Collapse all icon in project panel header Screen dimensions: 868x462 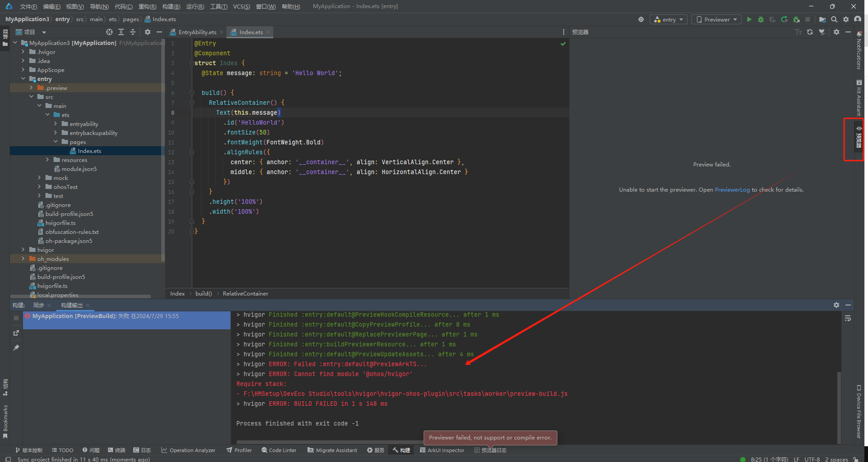(133, 32)
